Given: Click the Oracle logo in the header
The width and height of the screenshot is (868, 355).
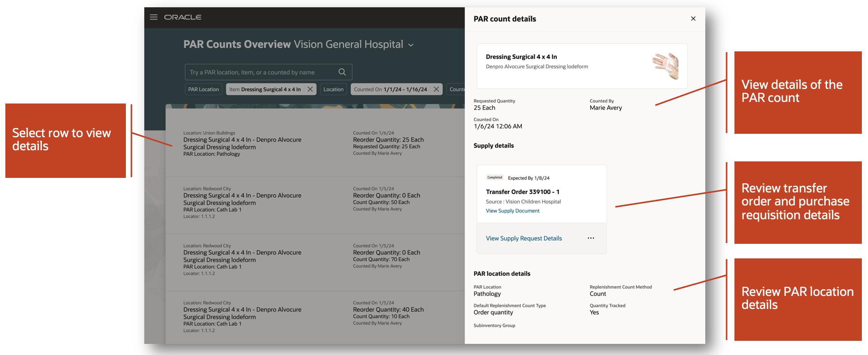Looking at the screenshot, I should tap(183, 17).
